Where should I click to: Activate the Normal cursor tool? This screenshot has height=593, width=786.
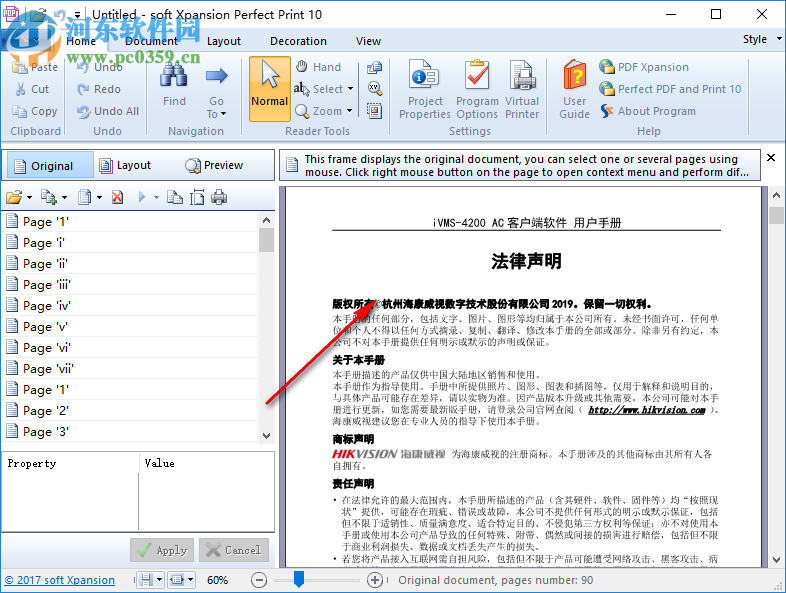270,89
